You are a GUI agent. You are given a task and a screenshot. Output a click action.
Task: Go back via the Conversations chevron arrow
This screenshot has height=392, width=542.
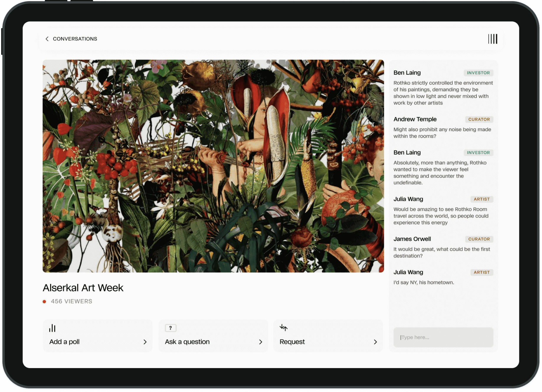(x=47, y=39)
